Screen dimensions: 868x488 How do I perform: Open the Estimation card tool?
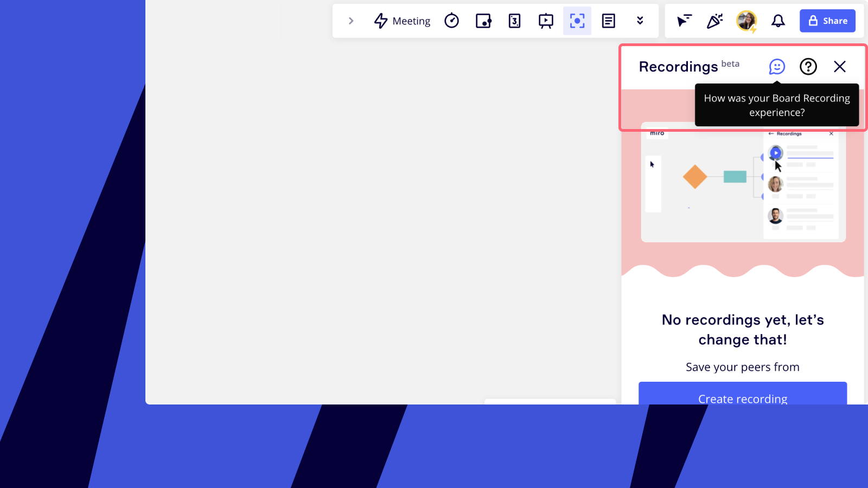(x=514, y=21)
